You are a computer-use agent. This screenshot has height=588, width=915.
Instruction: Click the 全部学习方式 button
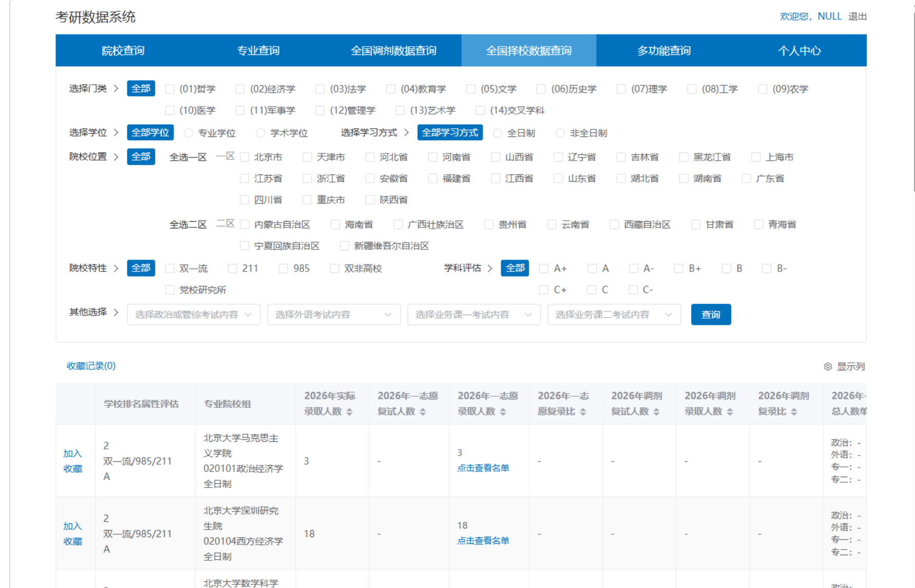tap(450, 132)
